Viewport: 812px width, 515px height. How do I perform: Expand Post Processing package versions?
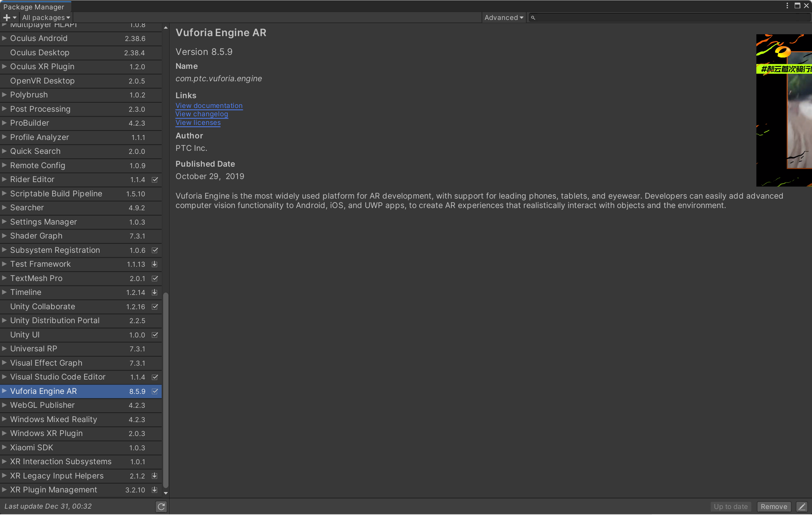pyautogui.click(x=5, y=109)
